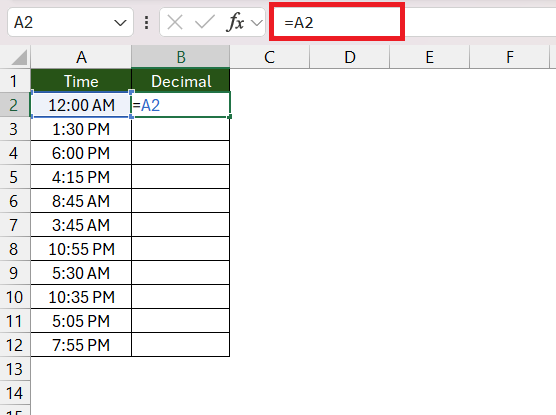
Task: Click empty Decimal cell beside 10:55 PM
Action: [180, 249]
